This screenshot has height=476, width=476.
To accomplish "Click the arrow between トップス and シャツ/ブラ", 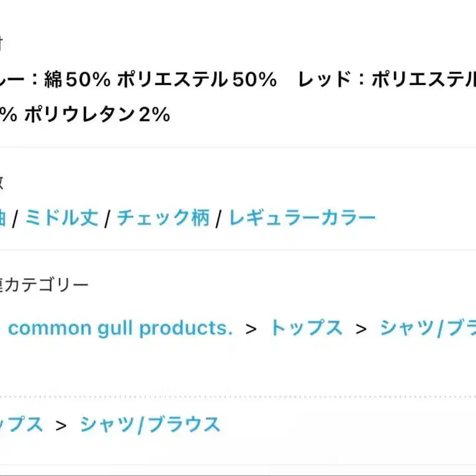I will click(x=361, y=329).
